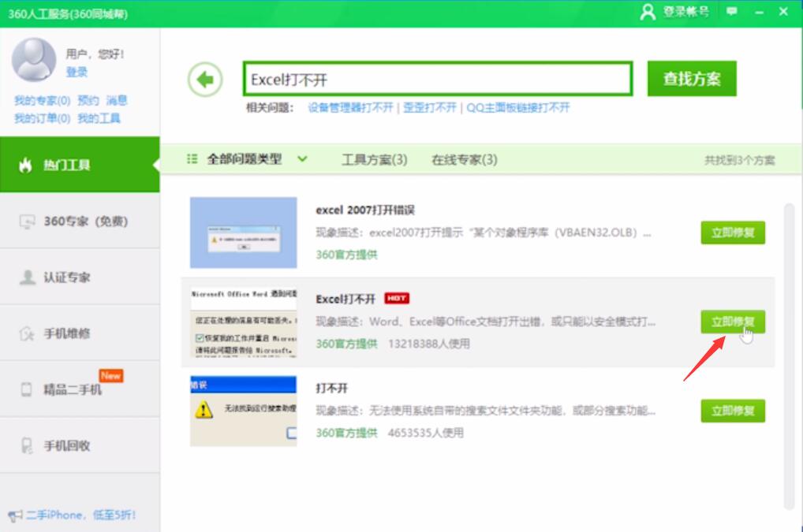Click the title excel 2007打开错误
This screenshot has height=532, width=803.
(x=365, y=210)
